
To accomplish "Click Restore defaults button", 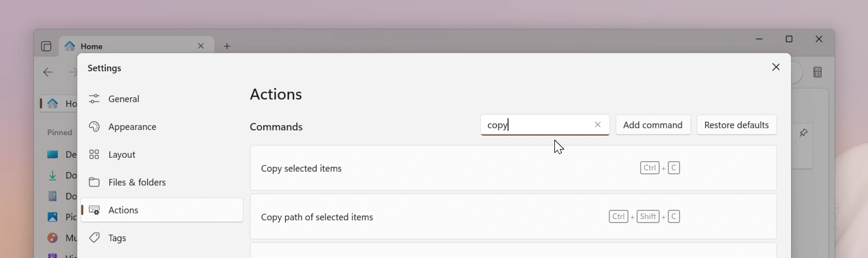I will tap(736, 125).
